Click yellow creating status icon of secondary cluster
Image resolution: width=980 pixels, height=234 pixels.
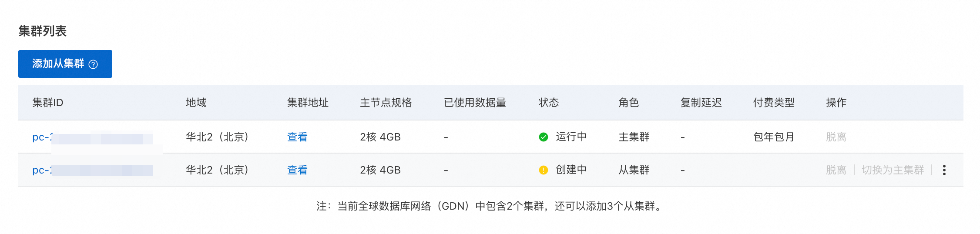coord(543,170)
